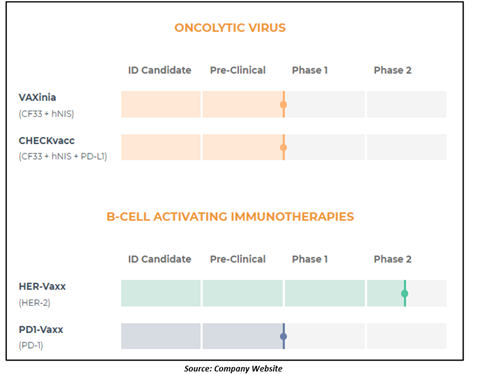The height and width of the screenshot is (374, 477).
Task: Click the CHECKvacc orange progress marker dot
Action: coord(284,147)
